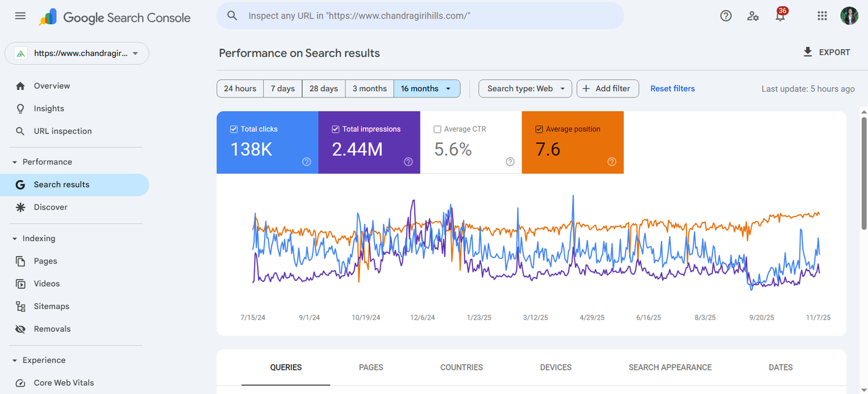Click the Performance on Search results heading
The height and width of the screenshot is (394, 868).
pos(299,53)
